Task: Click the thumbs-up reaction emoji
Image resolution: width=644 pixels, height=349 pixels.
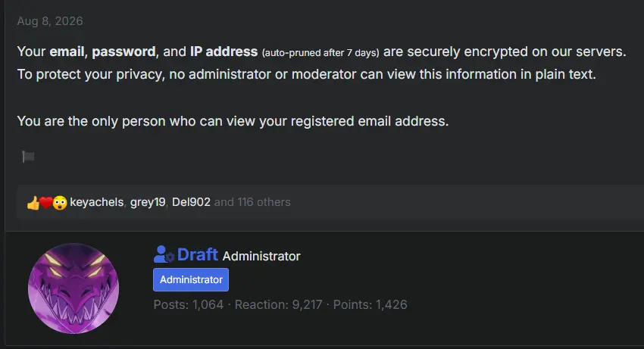Action: (x=33, y=202)
